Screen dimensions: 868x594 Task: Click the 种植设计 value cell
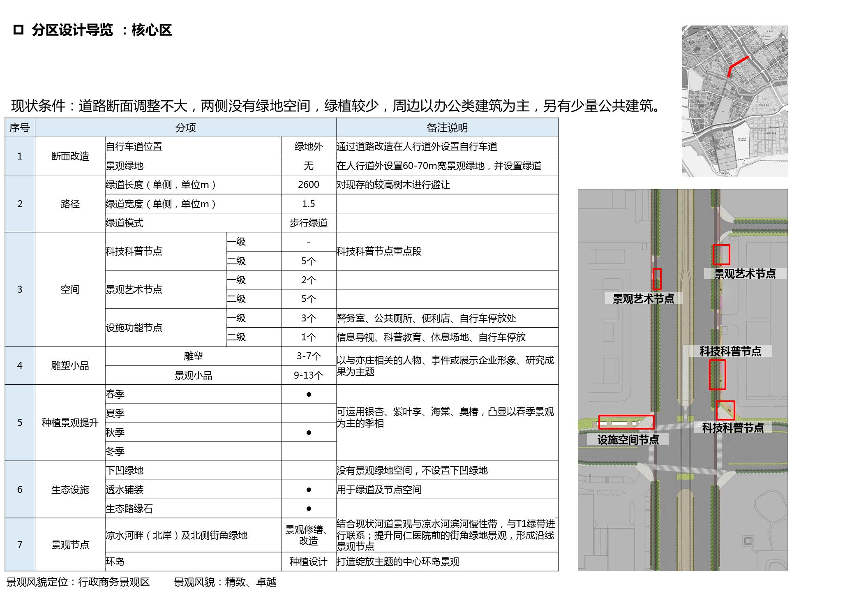[309, 562]
